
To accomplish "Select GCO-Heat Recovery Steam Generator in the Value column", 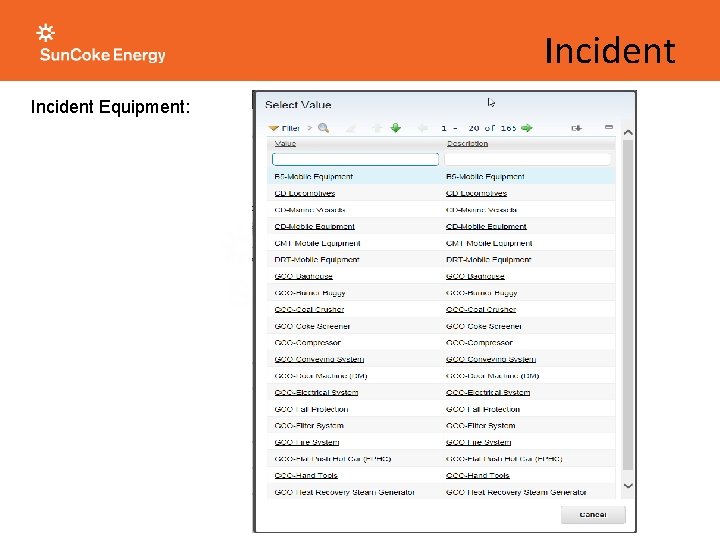I will [344, 492].
